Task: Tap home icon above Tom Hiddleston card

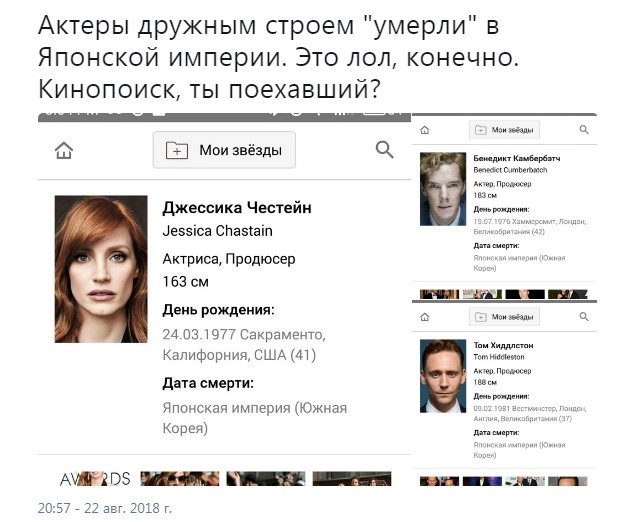Action: (x=424, y=317)
